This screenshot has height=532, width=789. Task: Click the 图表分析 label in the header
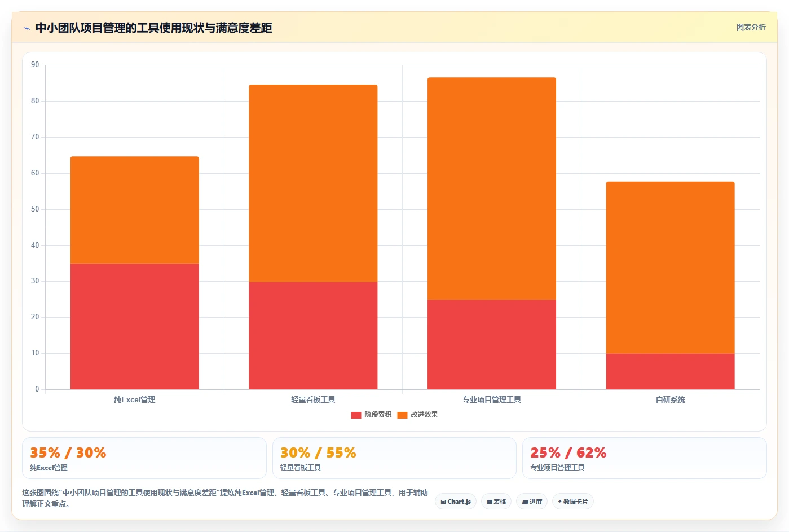click(751, 27)
